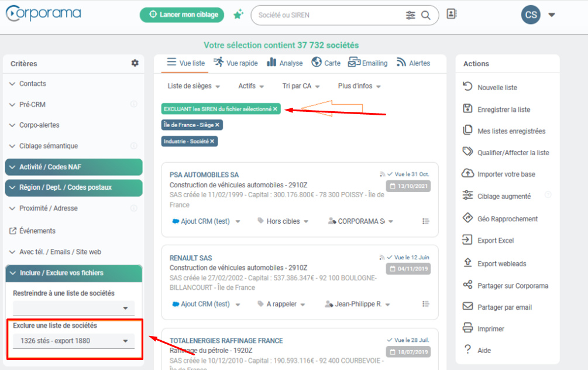The width and height of the screenshot is (588, 370).
Task: Open list options icon on PSA Automobiles card
Action: point(425,221)
